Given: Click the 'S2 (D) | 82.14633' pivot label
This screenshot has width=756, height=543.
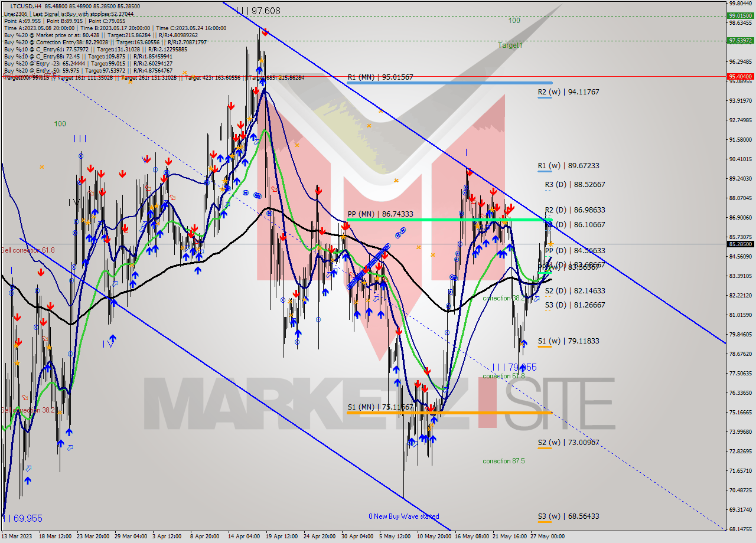Looking at the screenshot, I should coord(575,290).
